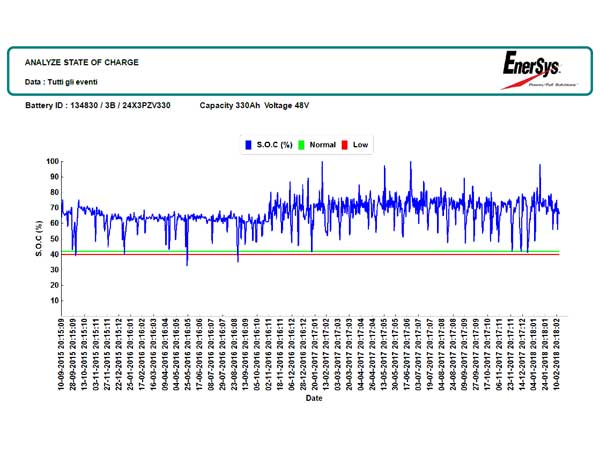The image size is (600, 450).
Task: Select first date label 10-09-2015 20:15:09
Action: pyautogui.click(x=63, y=353)
